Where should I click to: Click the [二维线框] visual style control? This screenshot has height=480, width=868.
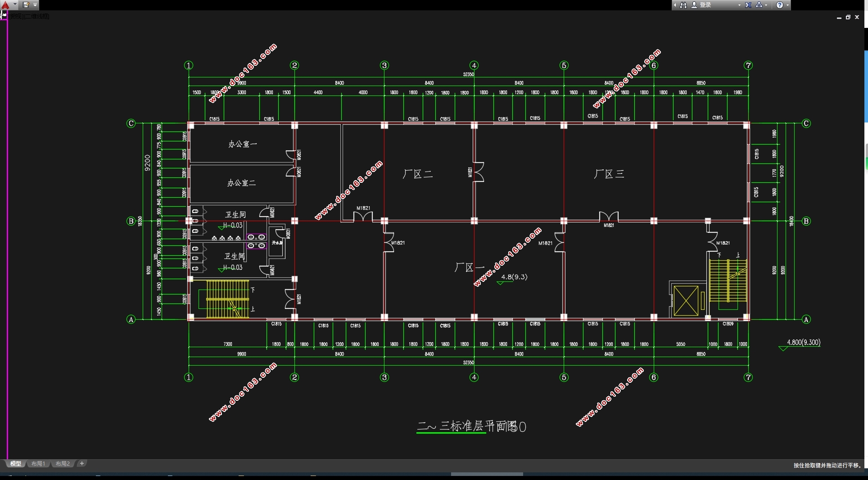click(x=36, y=16)
